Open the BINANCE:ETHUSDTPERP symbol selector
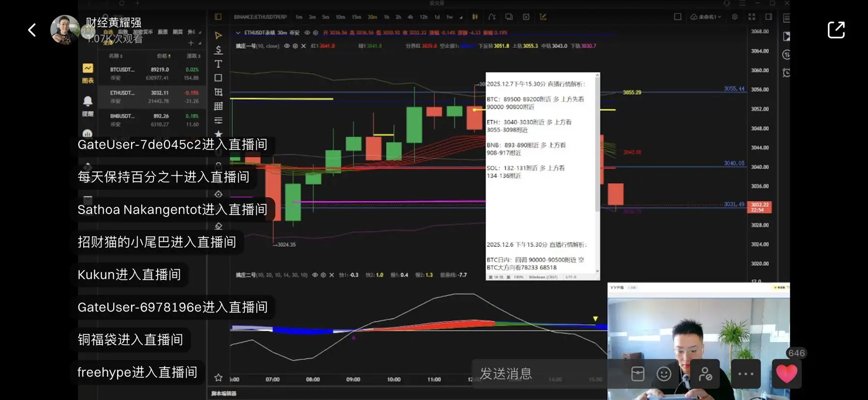868x400 pixels. point(260,17)
